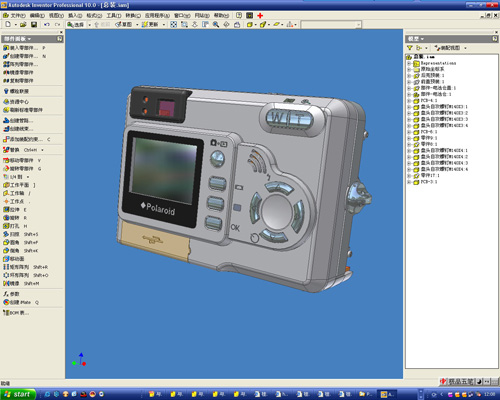Open the 插入(I) Insert menu
Viewport: 500px width, 400px height.
pyautogui.click(x=75, y=16)
